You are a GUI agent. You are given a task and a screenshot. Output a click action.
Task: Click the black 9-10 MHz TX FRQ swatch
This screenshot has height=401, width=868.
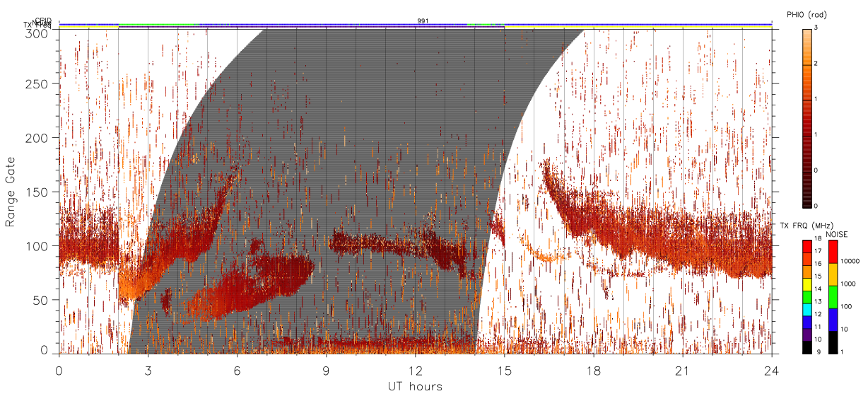806,347
